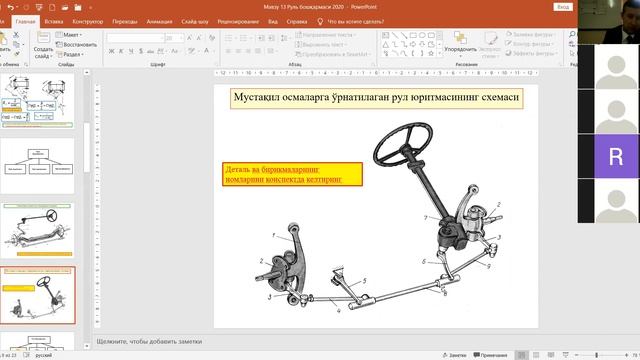
Task: Select the Oval shape in gallery
Action: pos(422,35)
